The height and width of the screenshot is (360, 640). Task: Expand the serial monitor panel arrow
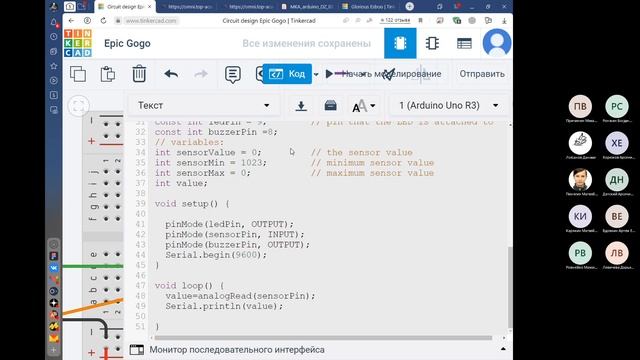point(503,349)
